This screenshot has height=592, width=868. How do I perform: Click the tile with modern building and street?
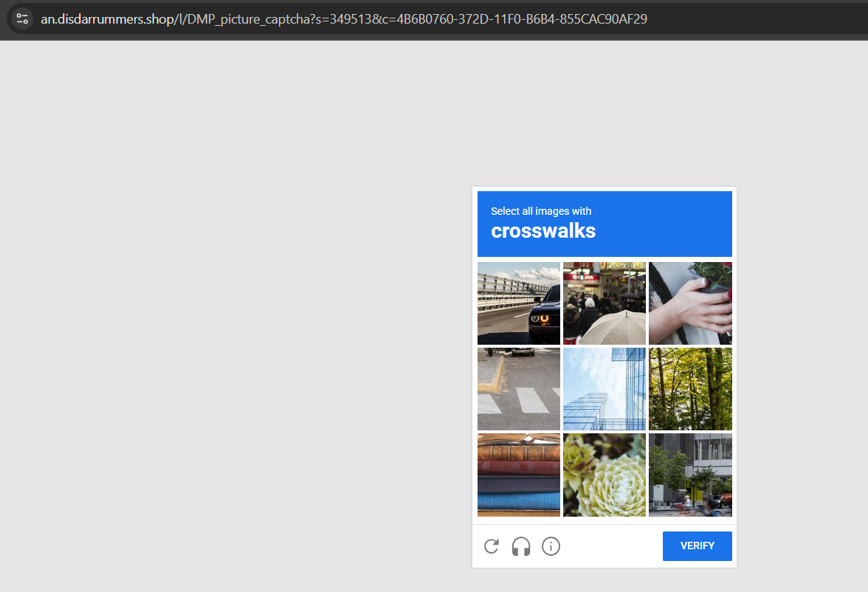[690, 475]
